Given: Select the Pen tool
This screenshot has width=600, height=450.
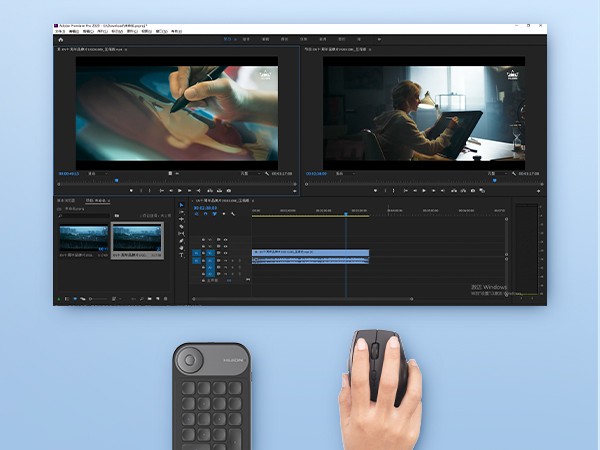Looking at the screenshot, I should (x=181, y=241).
